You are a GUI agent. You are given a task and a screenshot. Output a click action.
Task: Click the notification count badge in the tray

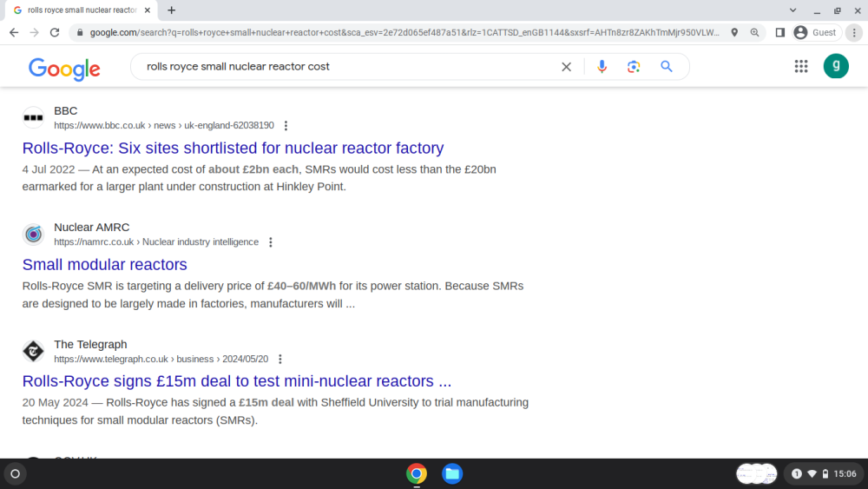[797, 473]
